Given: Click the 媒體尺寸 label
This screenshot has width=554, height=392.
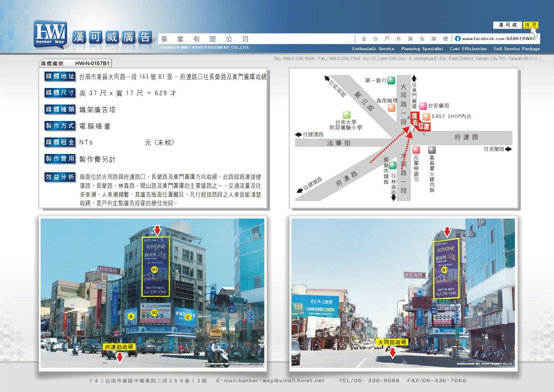Looking at the screenshot, I should coord(60,93).
